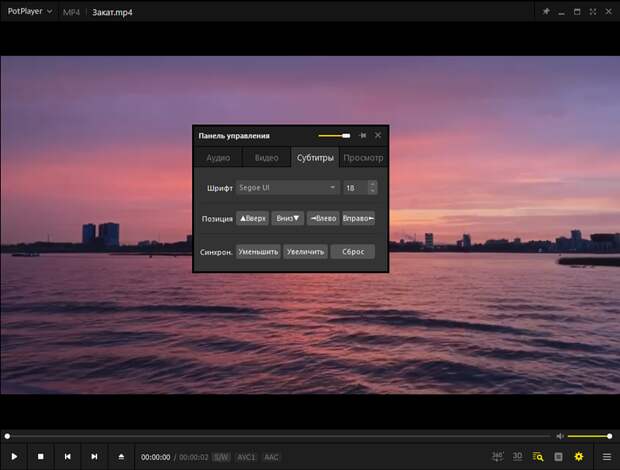This screenshot has width=620, height=470.
Task: Toggle 360° video mode
Action: pyautogui.click(x=498, y=456)
